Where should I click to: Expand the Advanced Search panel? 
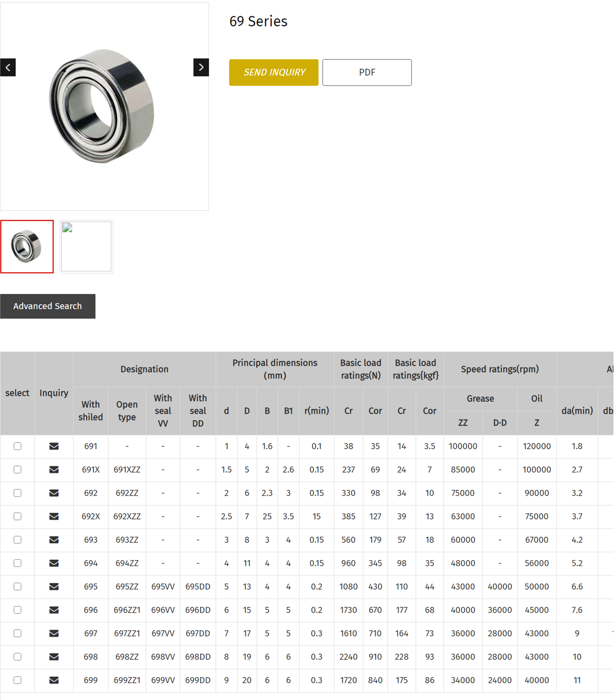click(48, 306)
